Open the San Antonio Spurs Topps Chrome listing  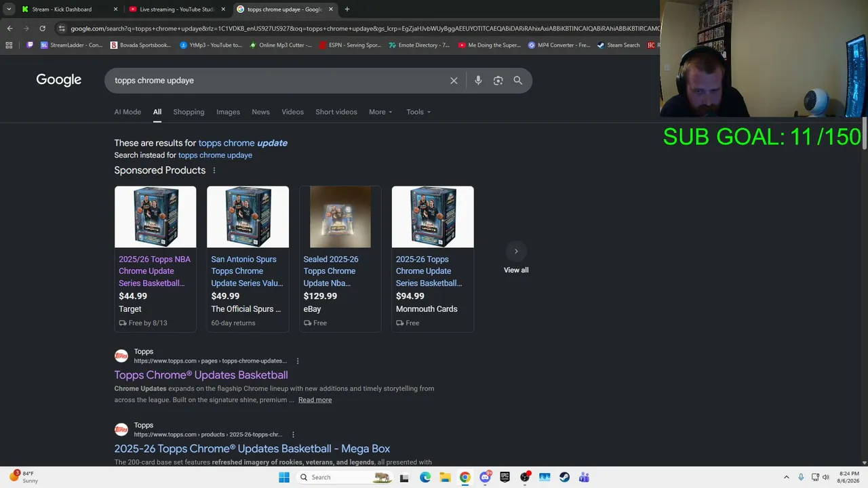[x=247, y=271]
